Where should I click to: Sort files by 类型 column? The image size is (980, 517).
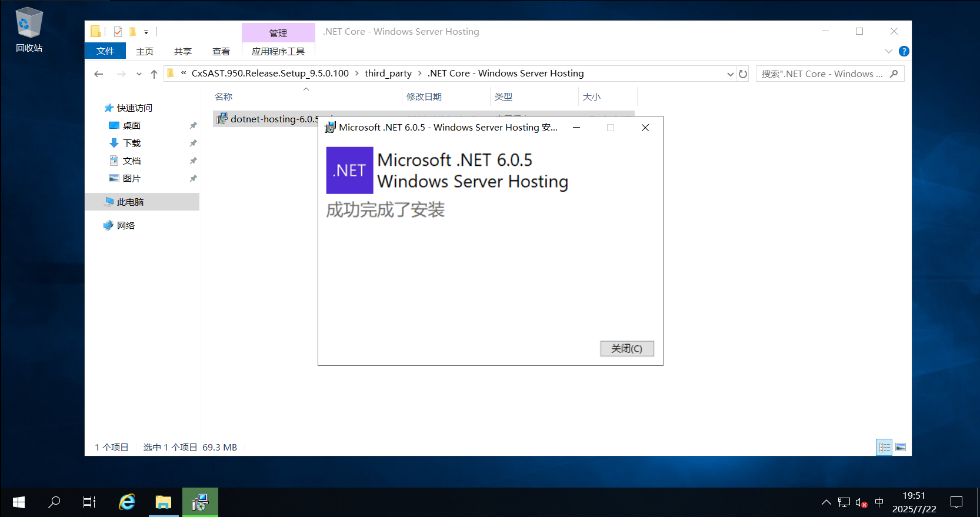coord(504,96)
